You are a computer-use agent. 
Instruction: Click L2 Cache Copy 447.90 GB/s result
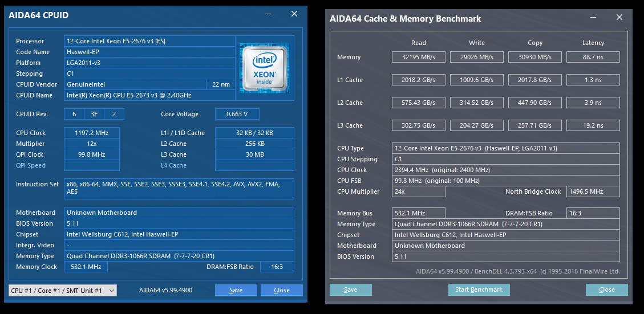coord(535,103)
